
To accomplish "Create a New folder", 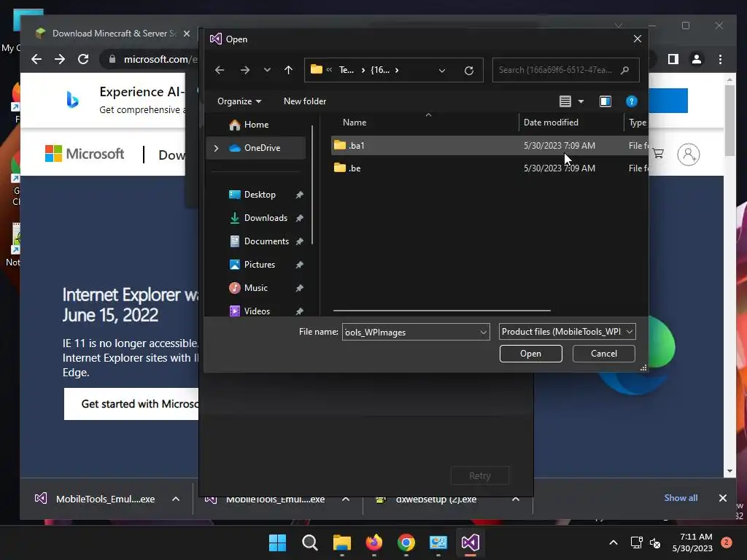I will (305, 101).
